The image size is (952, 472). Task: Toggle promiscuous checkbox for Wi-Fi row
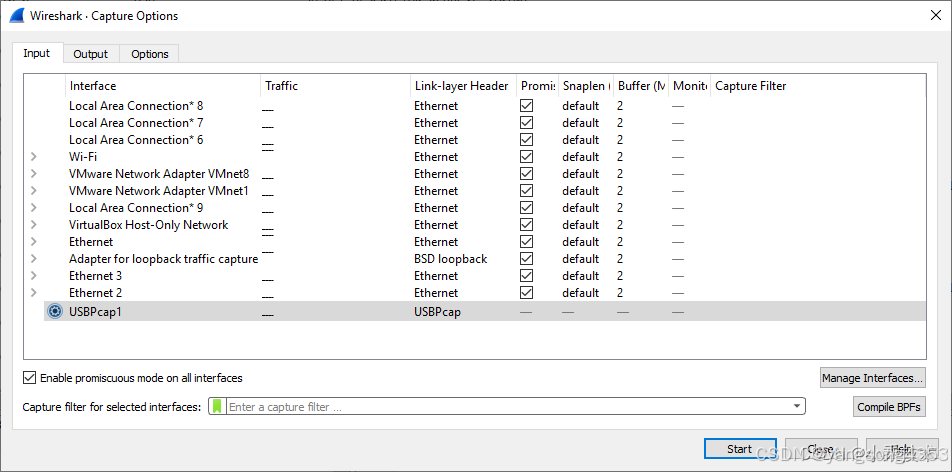tap(527, 157)
